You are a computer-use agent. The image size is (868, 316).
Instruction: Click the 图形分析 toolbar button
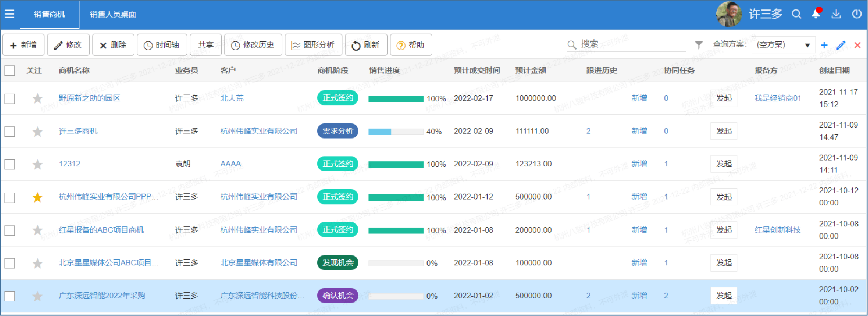point(313,45)
